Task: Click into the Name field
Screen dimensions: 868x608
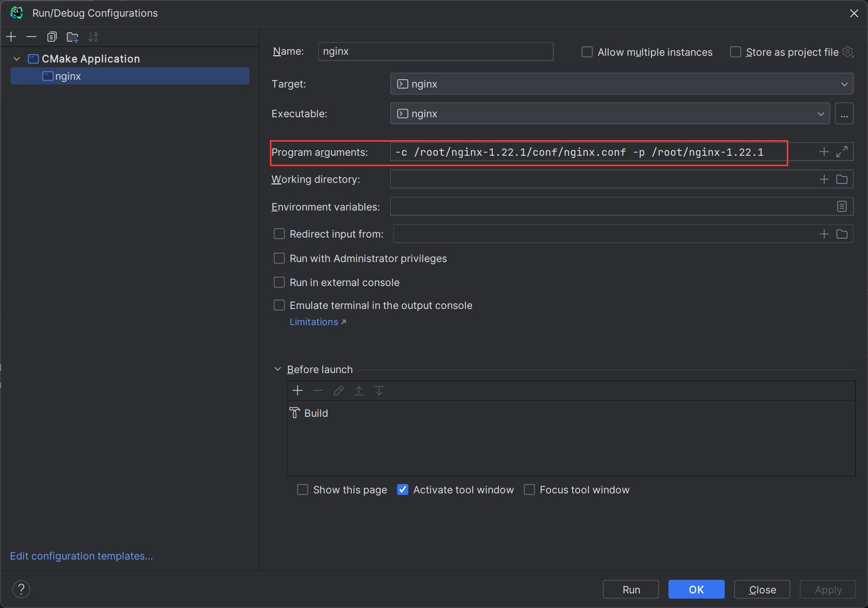Action: tap(436, 51)
